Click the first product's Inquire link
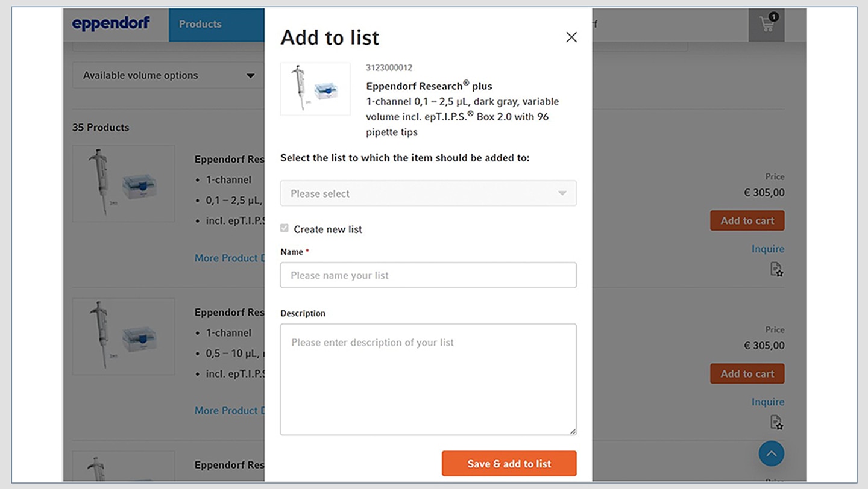Image resolution: width=868 pixels, height=489 pixels. [767, 249]
